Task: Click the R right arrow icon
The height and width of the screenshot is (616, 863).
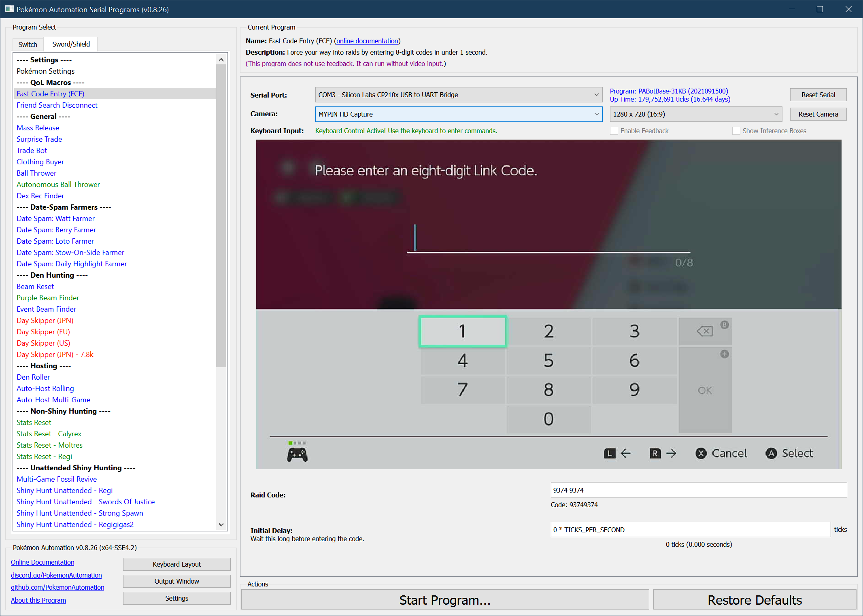Action: (x=655, y=453)
